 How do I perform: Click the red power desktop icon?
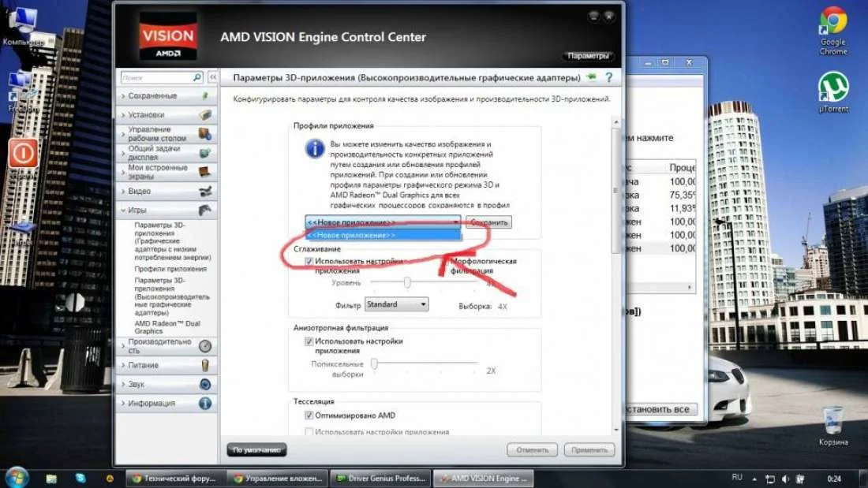pyautogui.click(x=23, y=153)
